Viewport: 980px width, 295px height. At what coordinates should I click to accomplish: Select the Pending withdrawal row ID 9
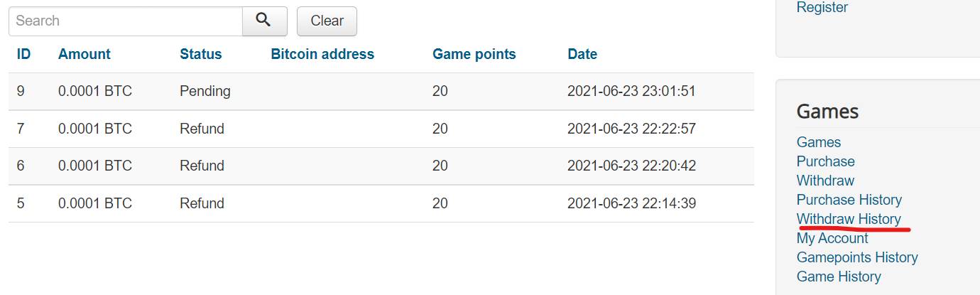tap(381, 91)
